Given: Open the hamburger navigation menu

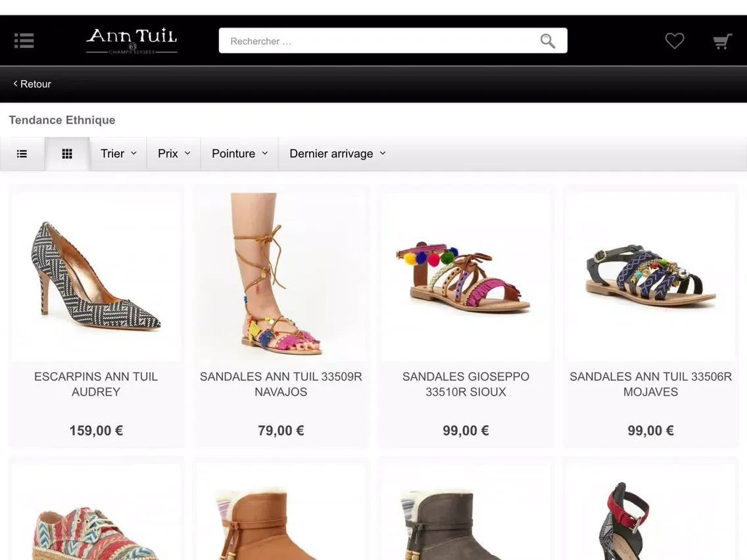Looking at the screenshot, I should click(x=24, y=41).
